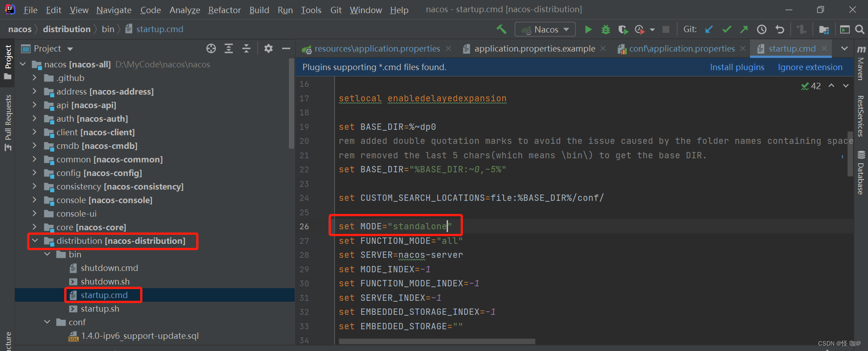The width and height of the screenshot is (868, 351).
Task: Click the Profiler run icon
Action: point(639,29)
